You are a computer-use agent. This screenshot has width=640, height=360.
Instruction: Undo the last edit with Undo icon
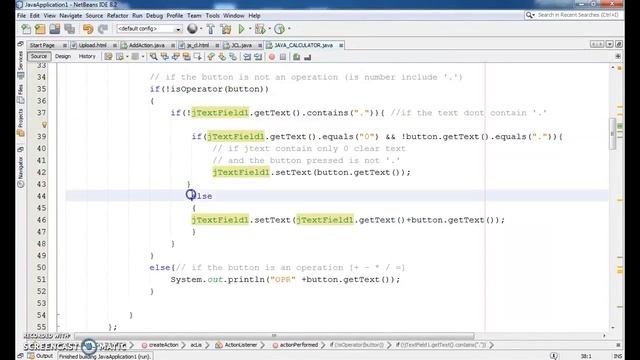pos(88,29)
